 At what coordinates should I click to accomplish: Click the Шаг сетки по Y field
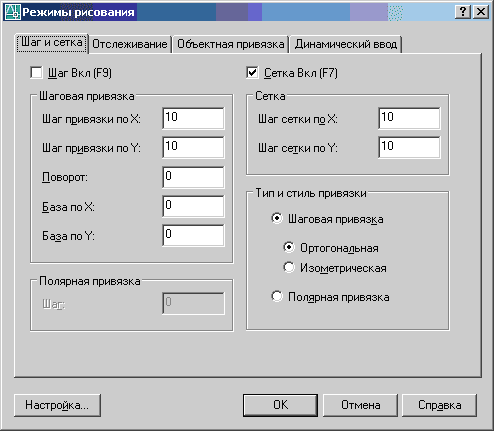click(x=409, y=147)
